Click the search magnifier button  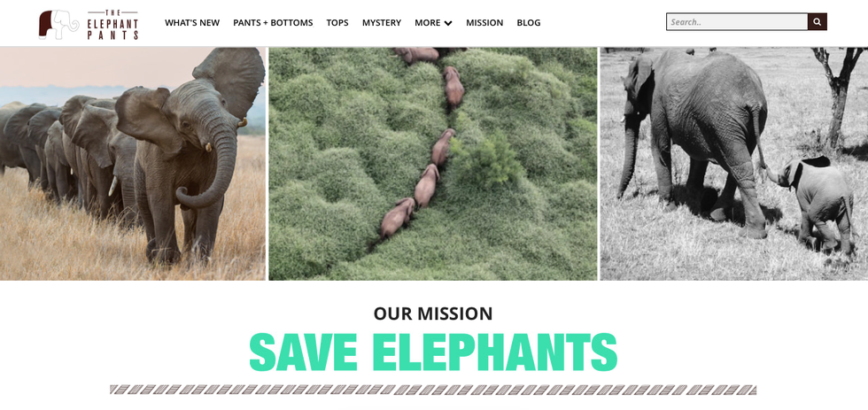817,22
